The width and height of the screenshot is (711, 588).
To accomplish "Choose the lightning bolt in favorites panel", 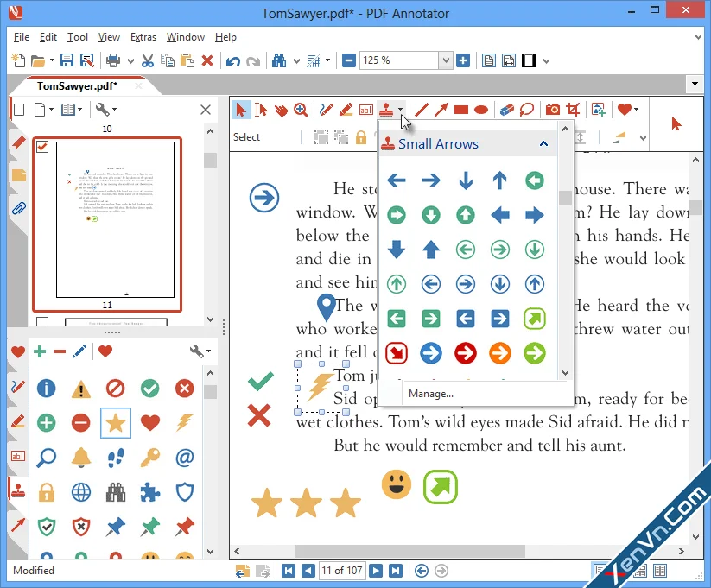I will 185,423.
